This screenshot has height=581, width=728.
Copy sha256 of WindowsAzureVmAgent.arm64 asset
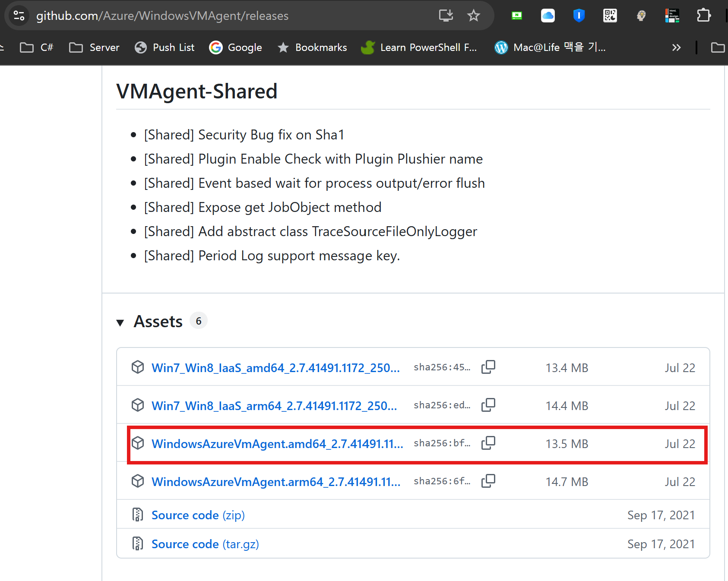click(488, 481)
